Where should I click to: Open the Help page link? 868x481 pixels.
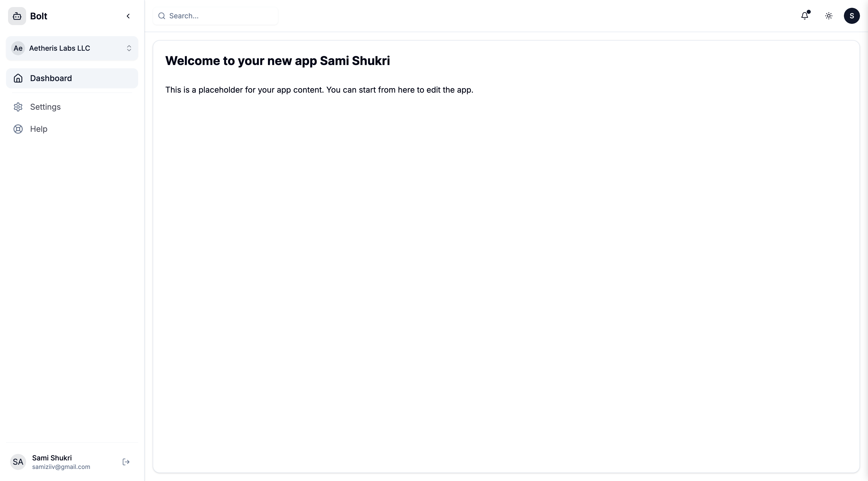(38, 129)
